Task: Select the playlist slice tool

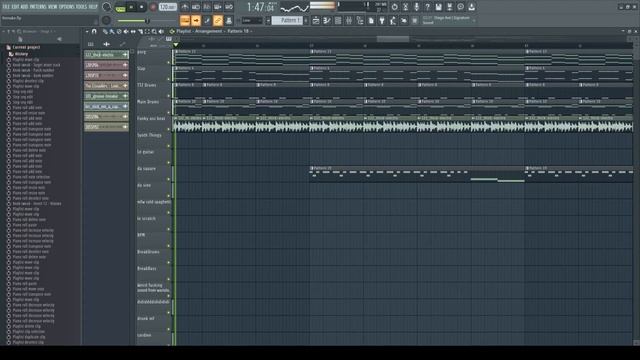Action: 140,31
